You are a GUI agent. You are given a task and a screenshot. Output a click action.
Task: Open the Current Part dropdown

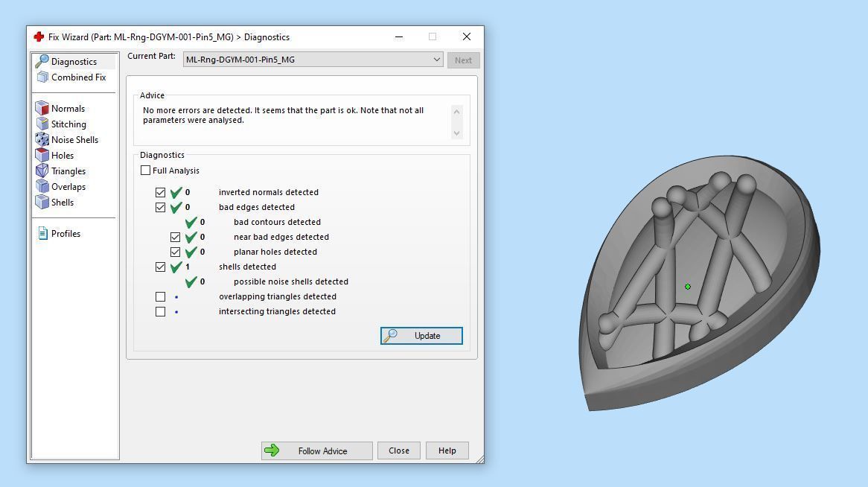point(313,60)
